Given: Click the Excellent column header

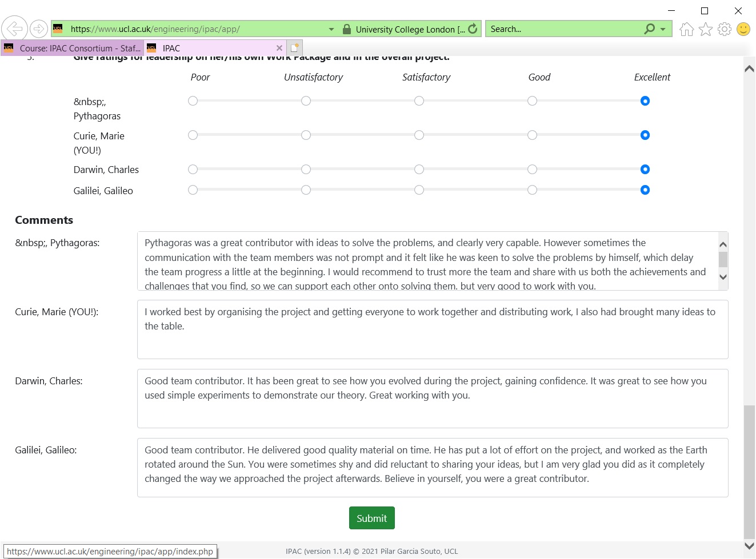Looking at the screenshot, I should click(652, 77).
